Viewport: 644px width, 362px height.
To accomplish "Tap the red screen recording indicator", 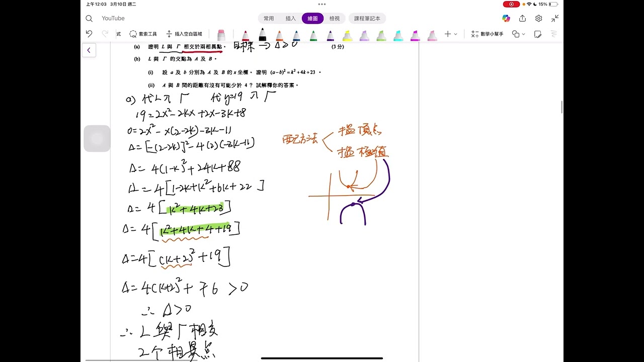I will pos(511,4).
